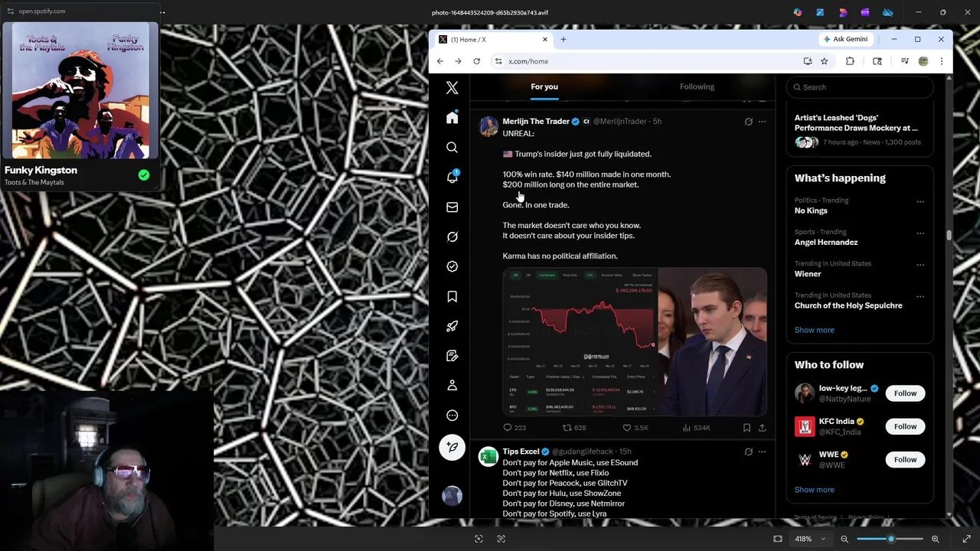Screen dimensions: 980x551
Task: Open the Chrome media control icon
Action: 904,61
